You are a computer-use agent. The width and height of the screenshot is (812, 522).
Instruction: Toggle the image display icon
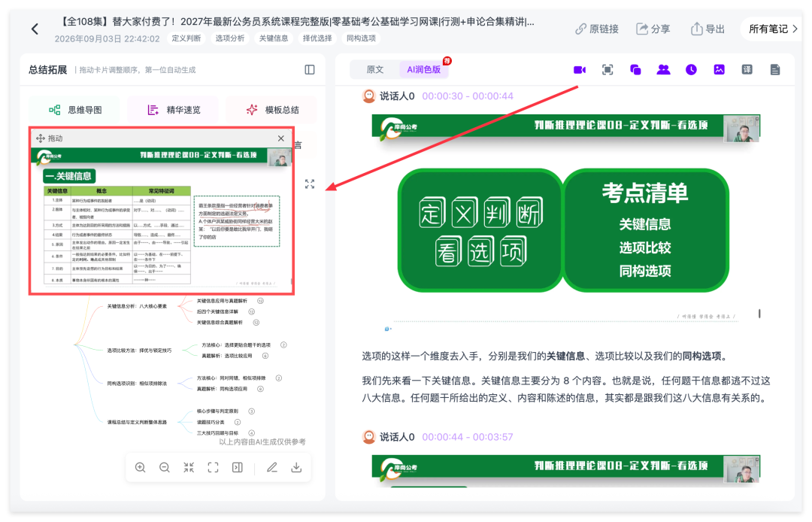tap(720, 70)
